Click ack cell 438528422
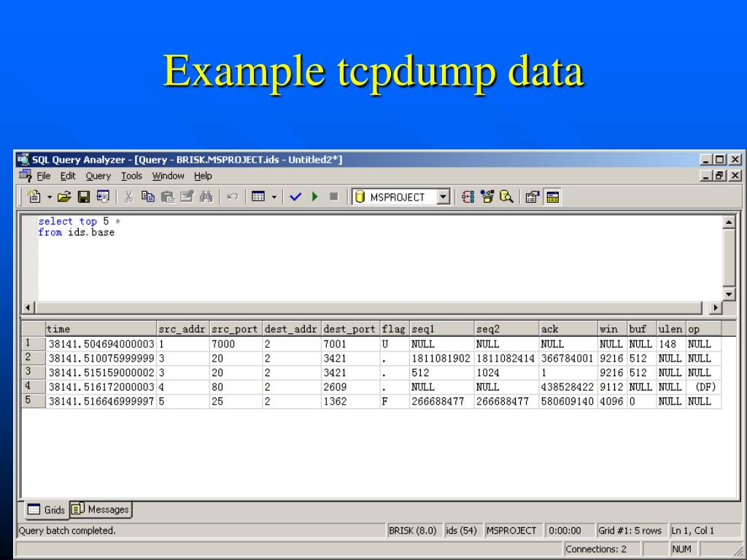 point(568,386)
